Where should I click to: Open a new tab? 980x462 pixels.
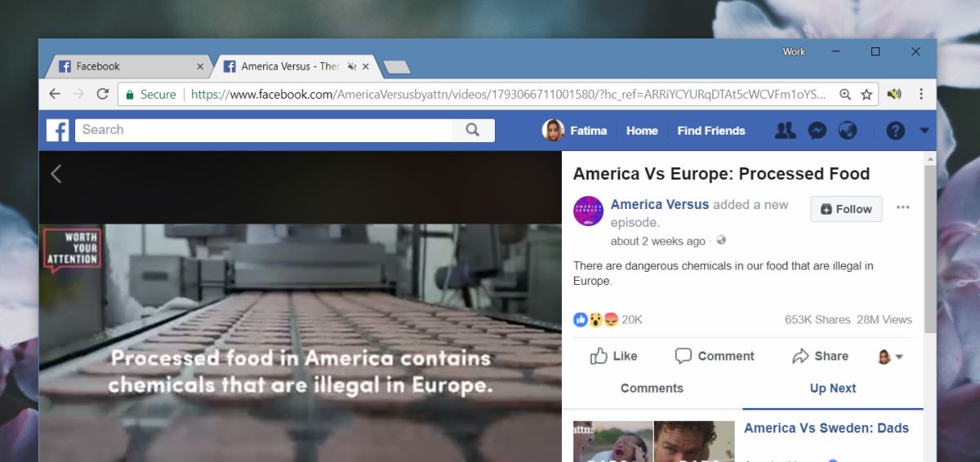tap(397, 67)
